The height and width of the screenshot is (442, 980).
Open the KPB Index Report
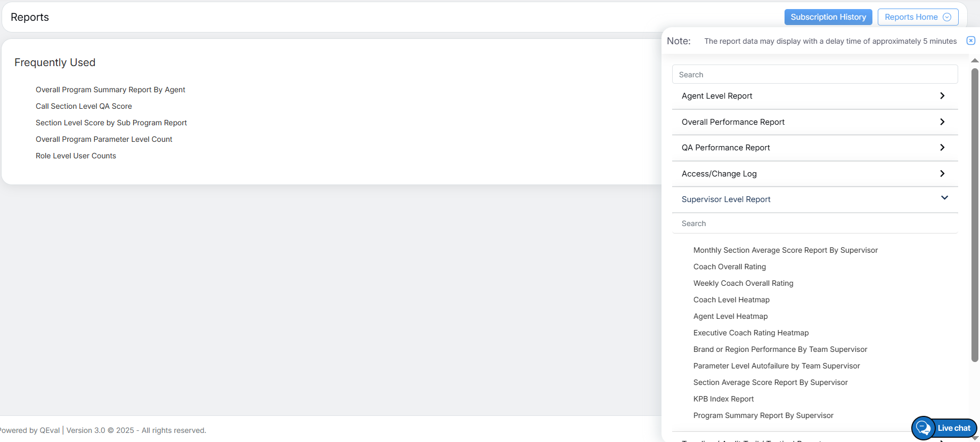pos(723,399)
